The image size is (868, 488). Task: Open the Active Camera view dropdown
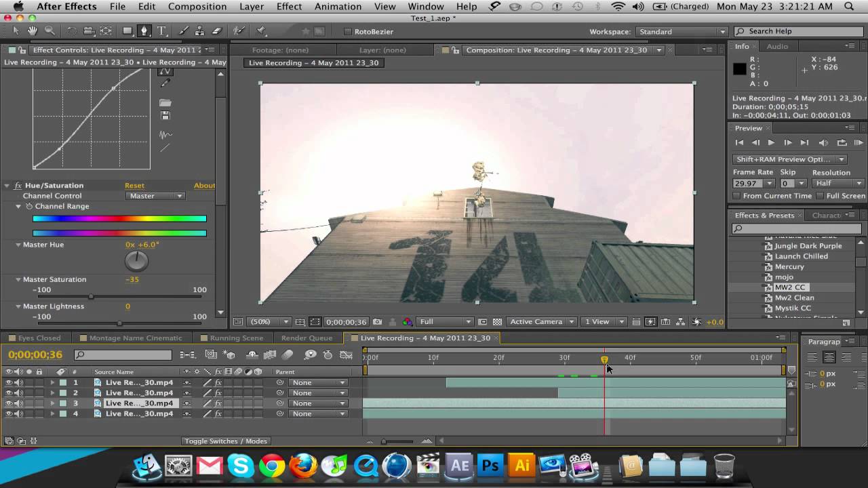(542, 322)
